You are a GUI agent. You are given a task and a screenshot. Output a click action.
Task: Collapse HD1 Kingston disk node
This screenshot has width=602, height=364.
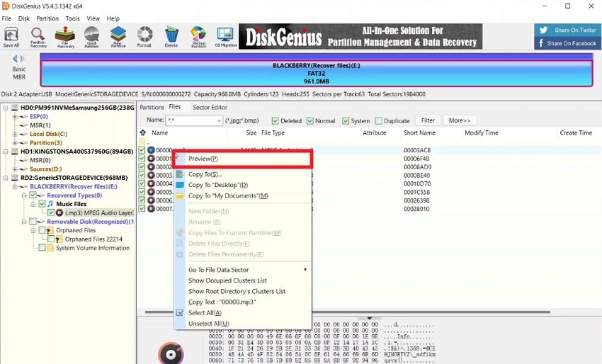pos(6,152)
